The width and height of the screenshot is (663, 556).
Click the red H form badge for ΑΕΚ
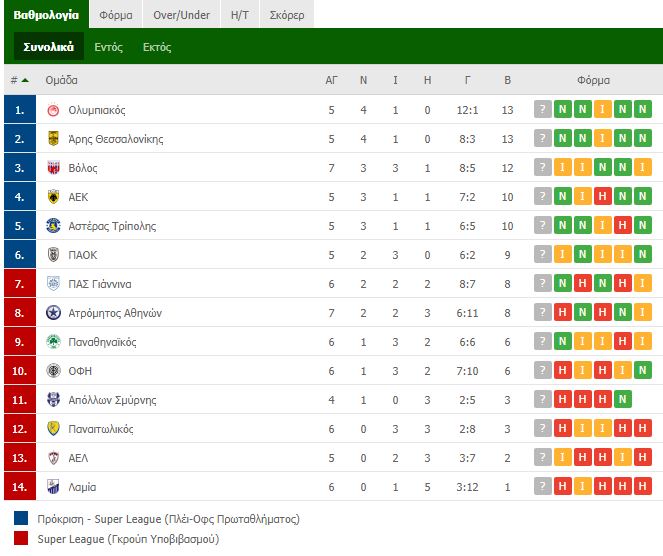(x=603, y=196)
